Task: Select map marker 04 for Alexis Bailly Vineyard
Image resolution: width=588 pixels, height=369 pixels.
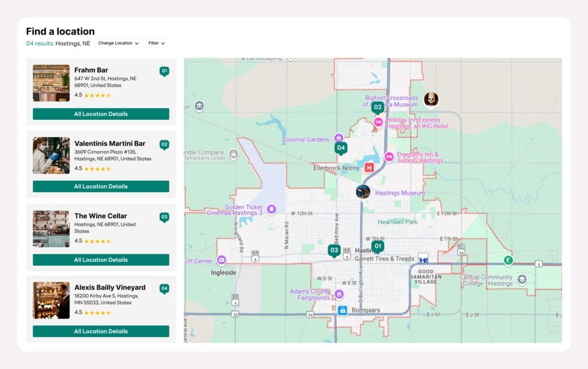Action: pyautogui.click(x=341, y=147)
